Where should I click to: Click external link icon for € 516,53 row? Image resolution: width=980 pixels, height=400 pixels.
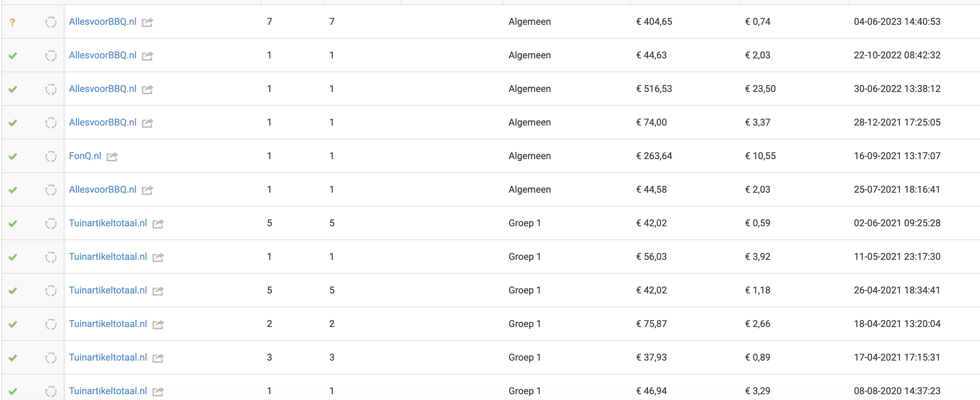point(147,89)
